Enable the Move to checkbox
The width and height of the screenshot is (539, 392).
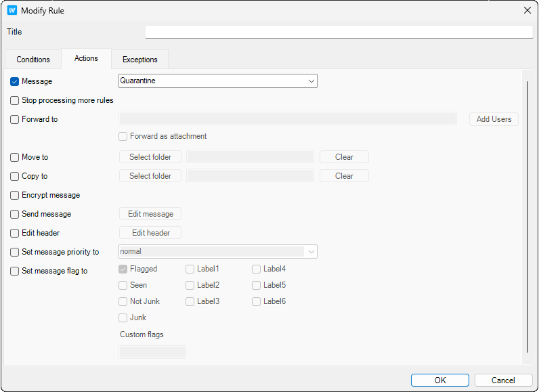[x=14, y=157]
